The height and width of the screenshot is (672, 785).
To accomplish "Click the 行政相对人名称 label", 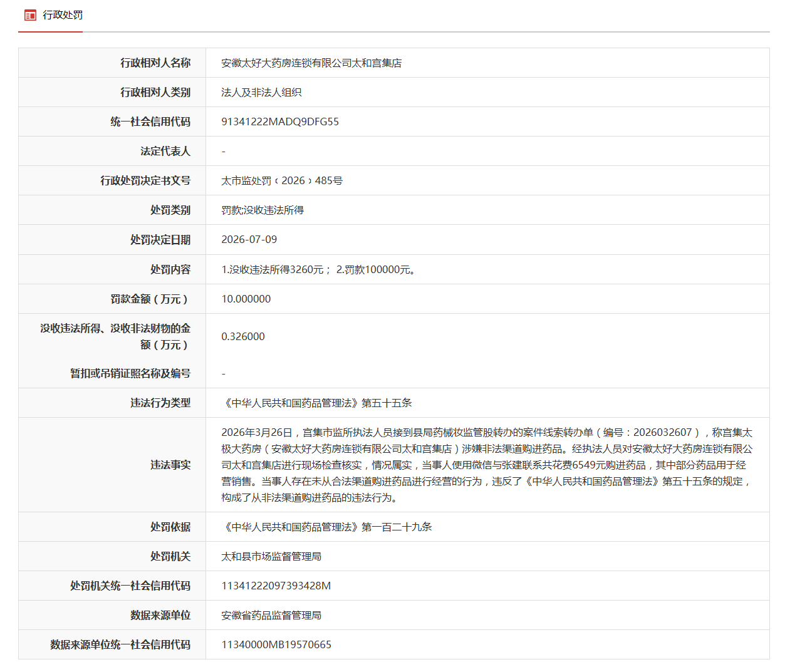I will point(155,63).
